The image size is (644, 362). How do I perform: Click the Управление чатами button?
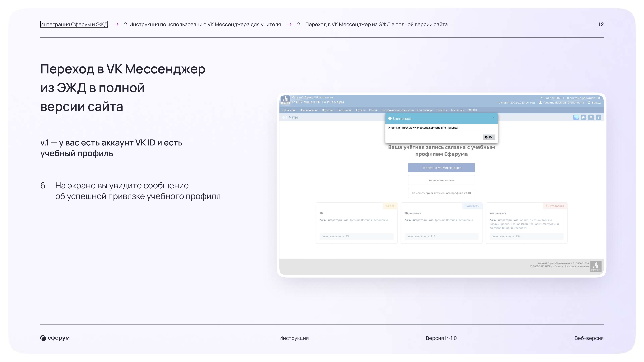(441, 180)
